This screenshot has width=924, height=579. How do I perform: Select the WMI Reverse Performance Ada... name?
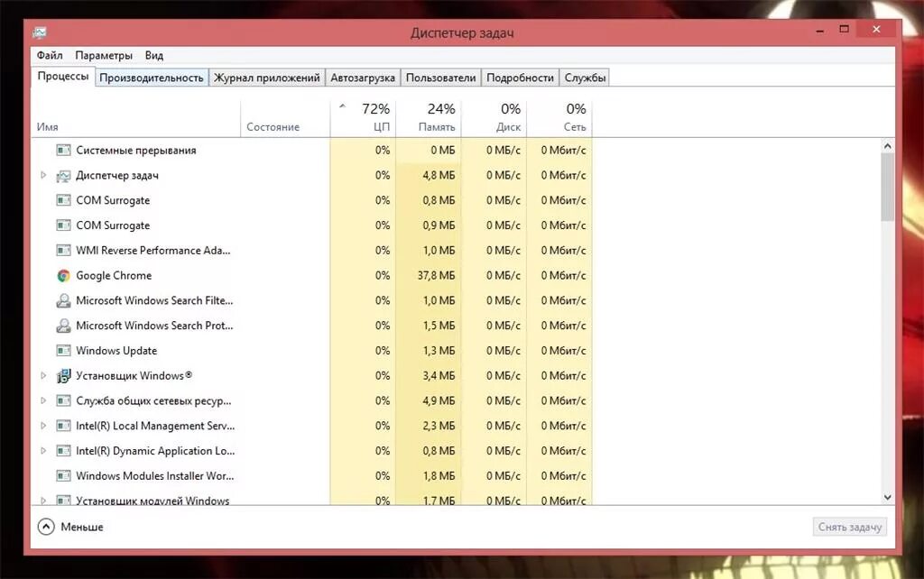coord(153,251)
